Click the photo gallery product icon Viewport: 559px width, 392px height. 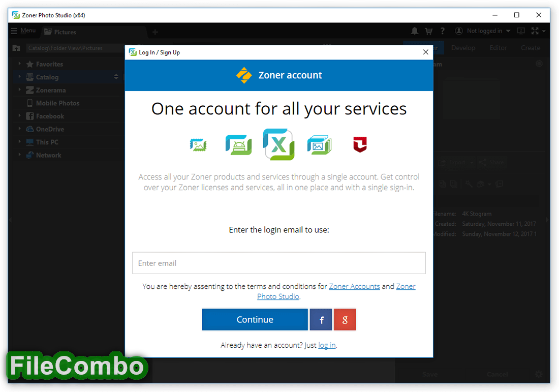319,145
